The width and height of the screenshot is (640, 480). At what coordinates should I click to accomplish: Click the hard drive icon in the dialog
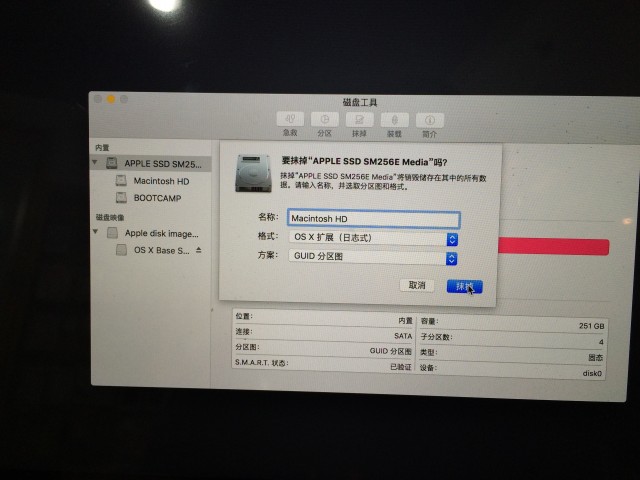[x=253, y=173]
